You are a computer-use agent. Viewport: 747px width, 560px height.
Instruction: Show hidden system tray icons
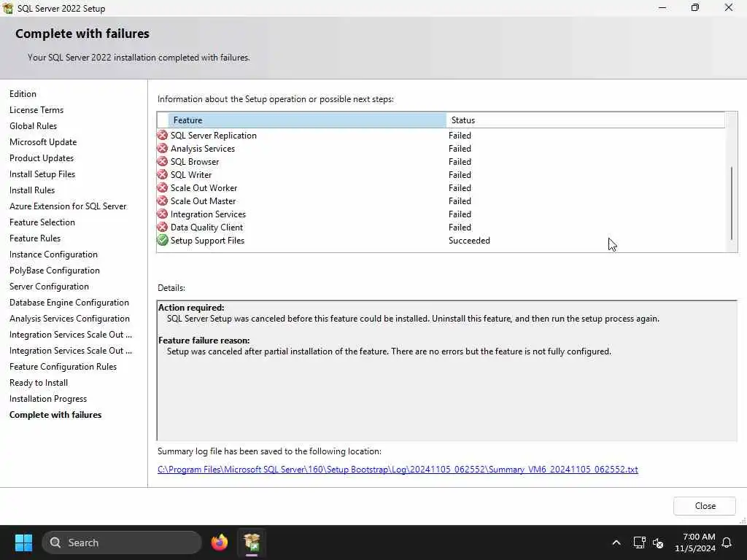pyautogui.click(x=616, y=542)
